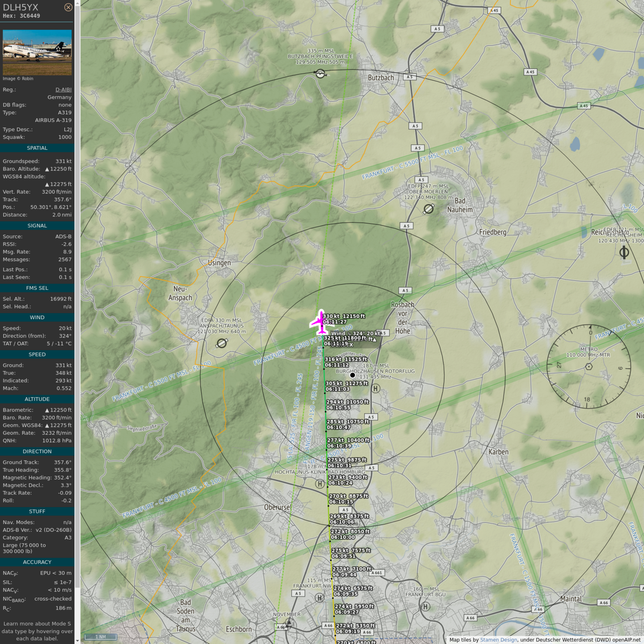Close the DLH5YX aircraft details panel
644x644 pixels.
(68, 7)
